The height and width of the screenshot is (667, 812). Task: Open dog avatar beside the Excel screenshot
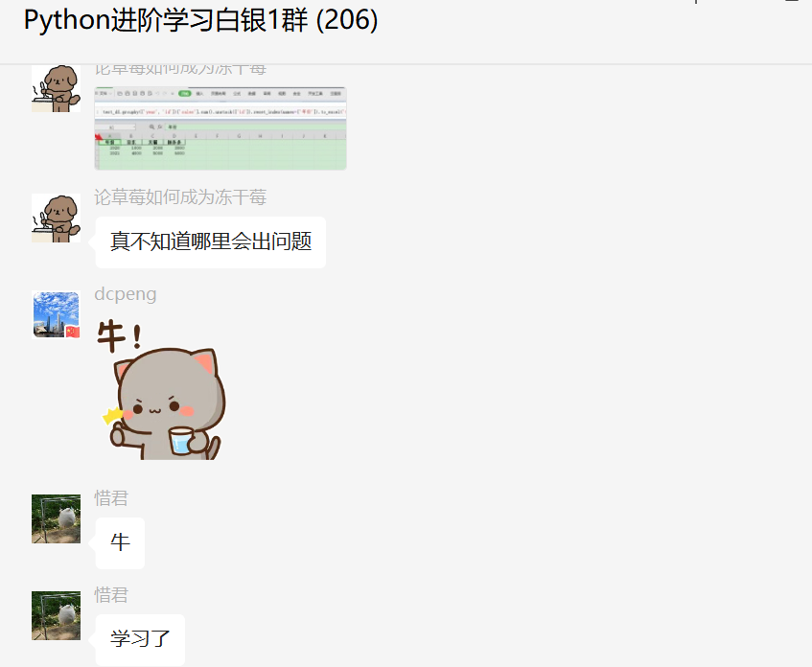56,88
